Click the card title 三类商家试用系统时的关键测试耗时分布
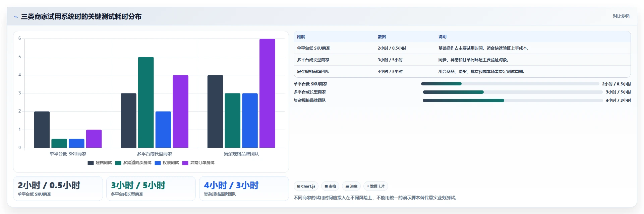This screenshot has width=644, height=214. (81, 16)
